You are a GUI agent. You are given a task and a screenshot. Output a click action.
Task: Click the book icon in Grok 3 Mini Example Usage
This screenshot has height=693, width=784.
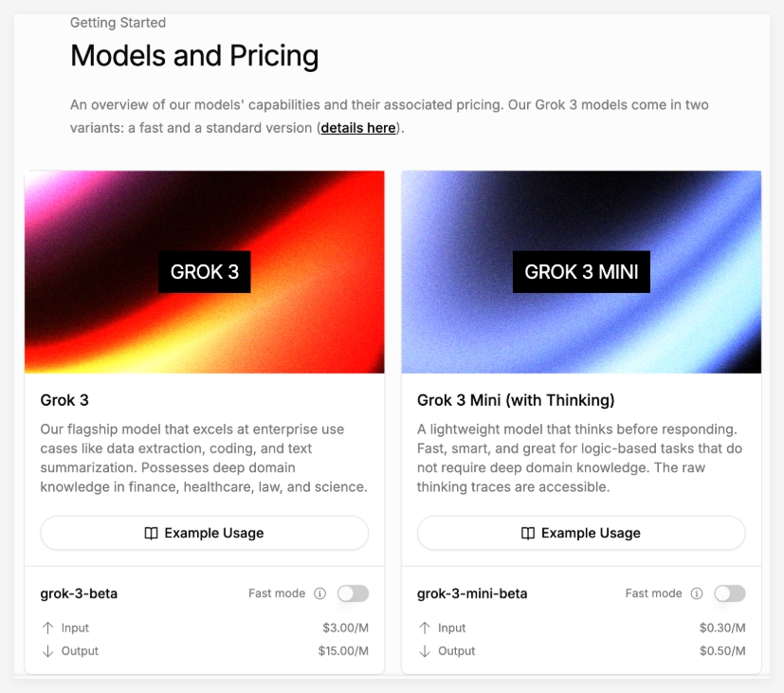pos(528,534)
